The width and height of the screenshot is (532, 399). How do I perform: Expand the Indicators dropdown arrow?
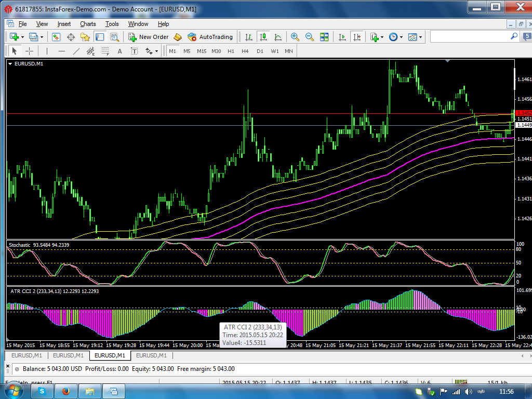click(382, 37)
